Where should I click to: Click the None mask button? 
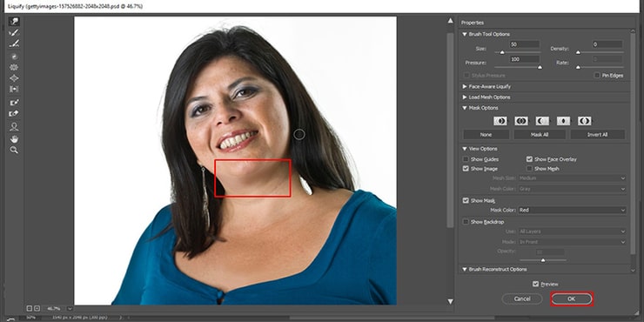(x=486, y=135)
